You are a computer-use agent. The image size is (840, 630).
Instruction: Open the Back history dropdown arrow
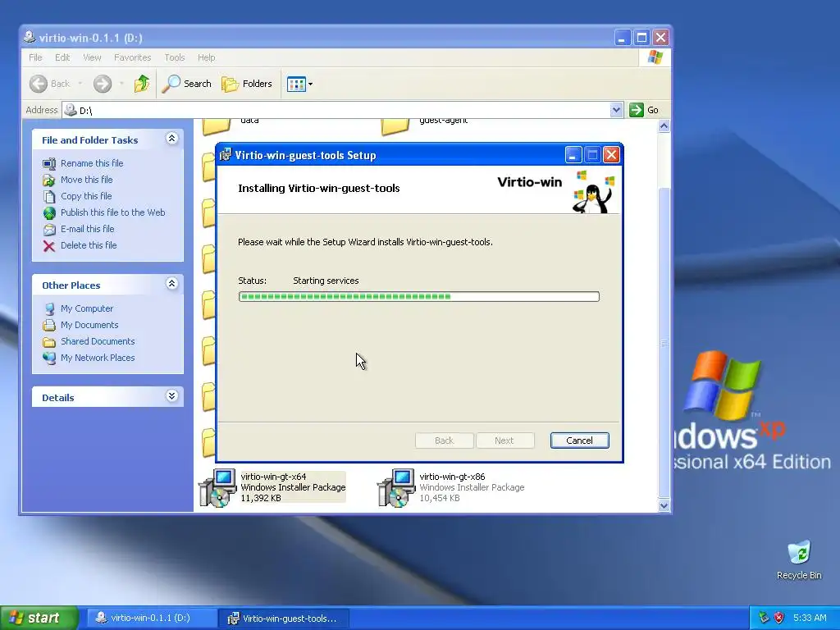coord(80,84)
